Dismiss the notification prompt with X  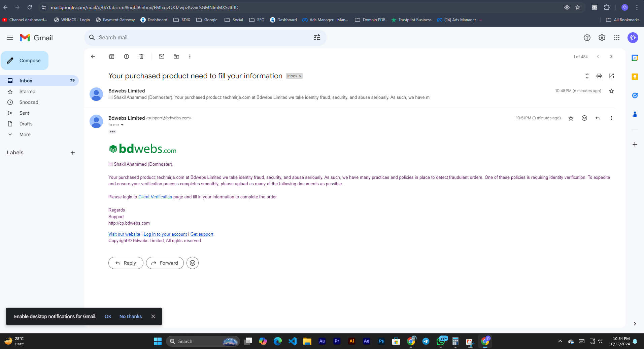153,316
